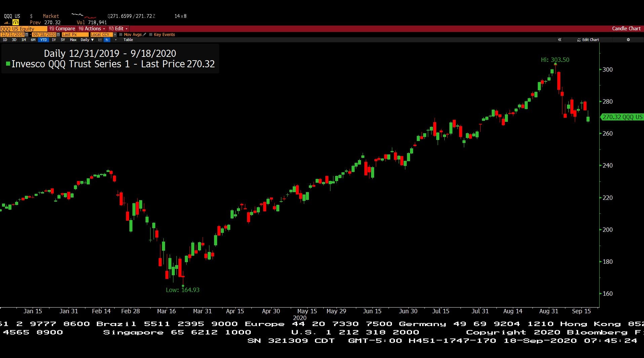The image size is (644, 358).
Task: Click the Aug 31 date axis label
Action: [x=549, y=311]
